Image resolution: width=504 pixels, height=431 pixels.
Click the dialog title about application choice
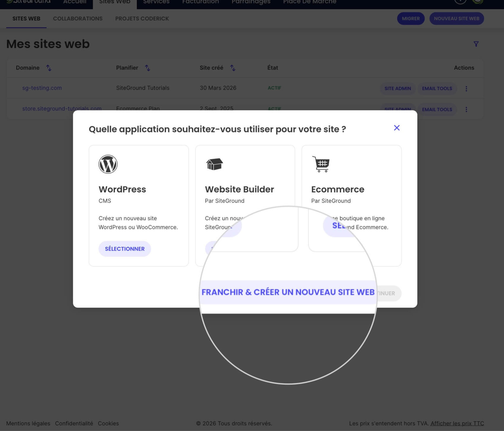coord(217,129)
